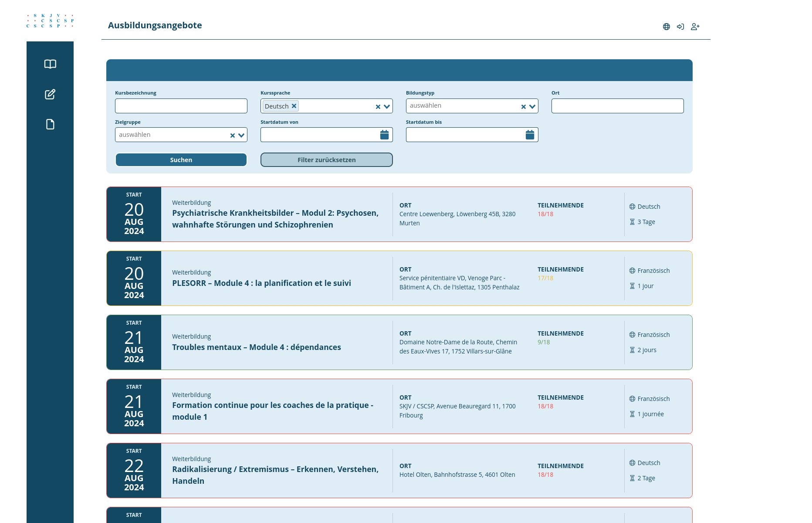Screen dimensions: 812x523
Task: Click the Ort text field
Action: coord(617,106)
